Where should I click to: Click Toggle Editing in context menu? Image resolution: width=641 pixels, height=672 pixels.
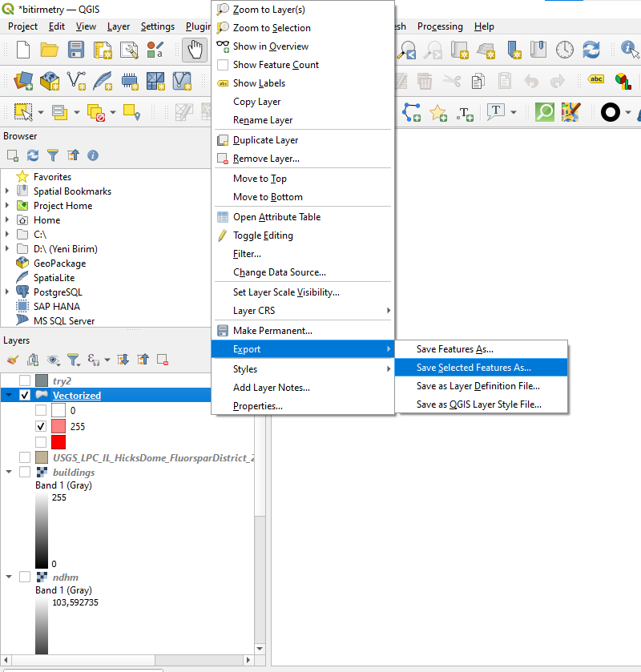pyautogui.click(x=303, y=235)
